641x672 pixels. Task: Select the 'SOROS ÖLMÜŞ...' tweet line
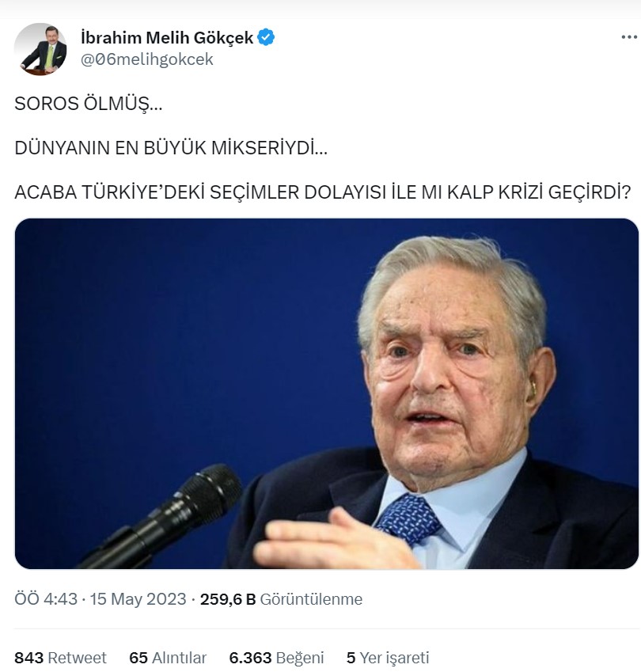(89, 104)
